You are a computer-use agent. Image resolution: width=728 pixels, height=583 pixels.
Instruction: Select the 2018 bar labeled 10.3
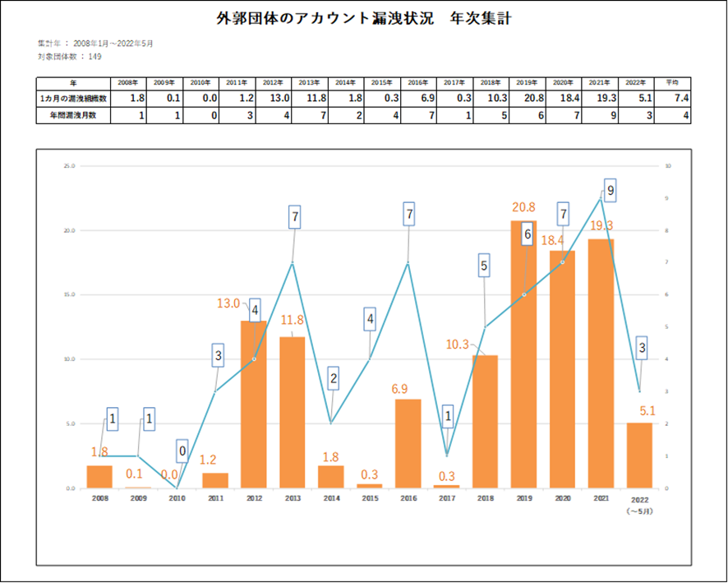(x=485, y=421)
